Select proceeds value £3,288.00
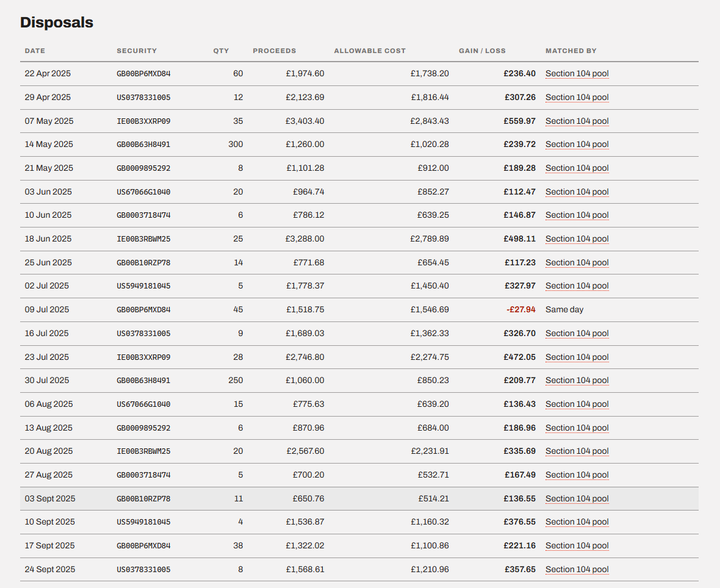The width and height of the screenshot is (720, 588). [305, 238]
